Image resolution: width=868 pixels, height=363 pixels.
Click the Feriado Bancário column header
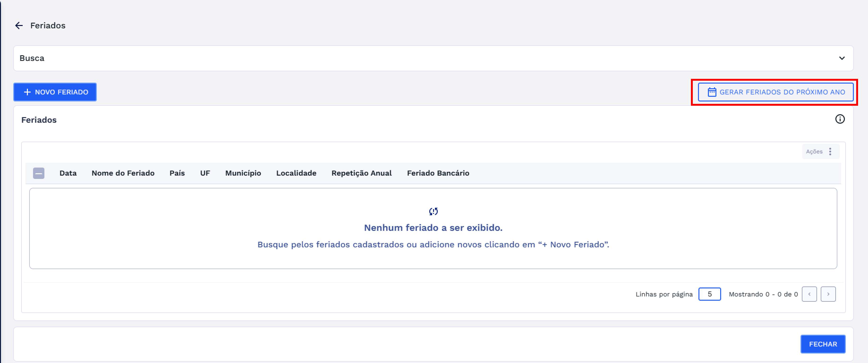pos(438,173)
